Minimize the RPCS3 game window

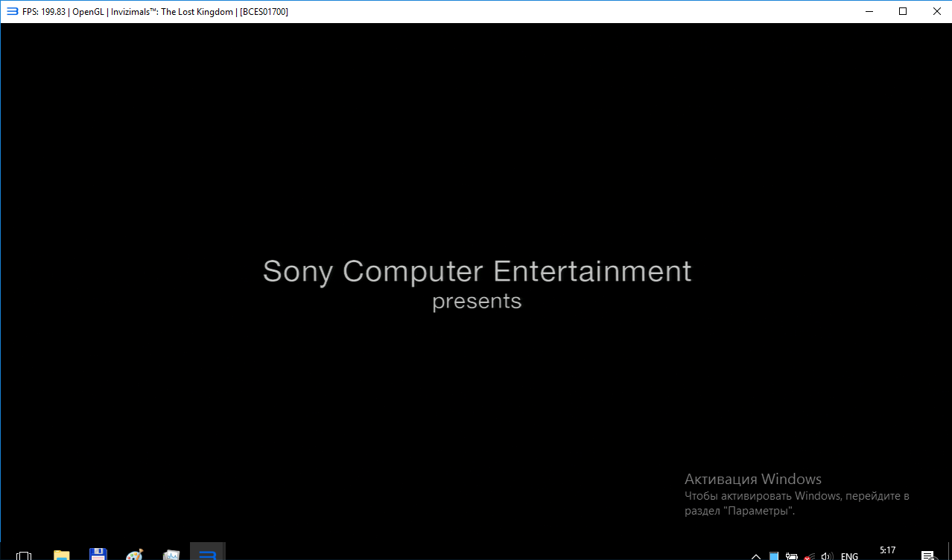point(869,11)
